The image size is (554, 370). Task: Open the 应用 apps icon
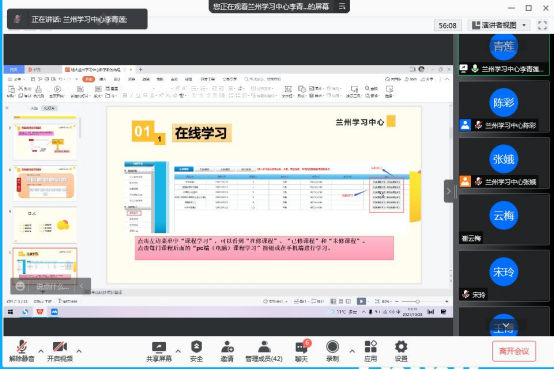[371, 351]
